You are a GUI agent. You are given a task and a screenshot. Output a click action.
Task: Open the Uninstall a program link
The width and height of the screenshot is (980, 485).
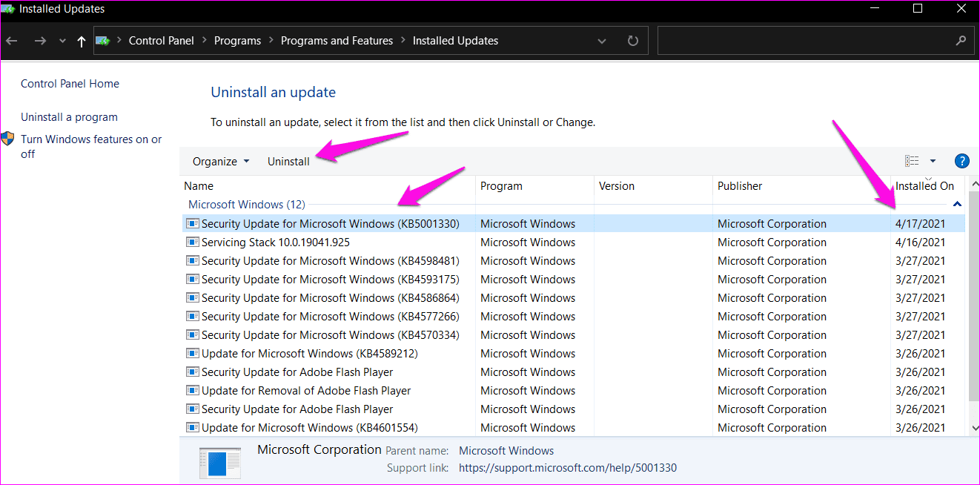click(x=69, y=117)
